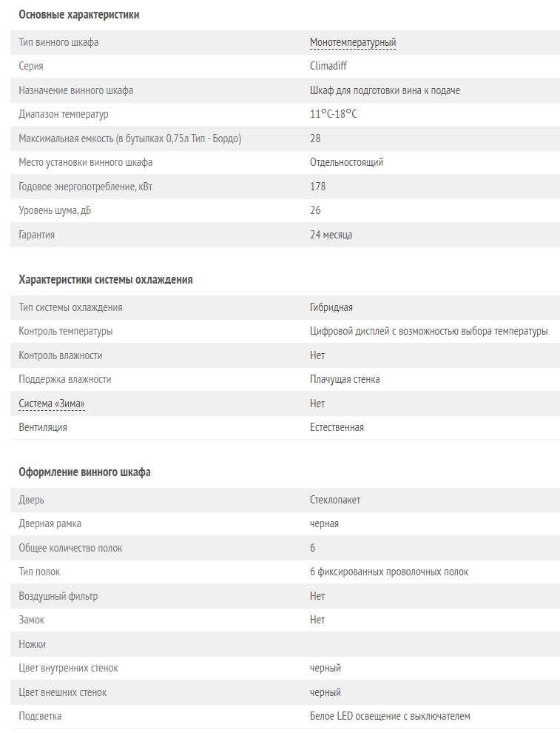The height and width of the screenshot is (733, 560).
Task: Click the "Оформление винного шкафа" heading
Action: (84, 472)
